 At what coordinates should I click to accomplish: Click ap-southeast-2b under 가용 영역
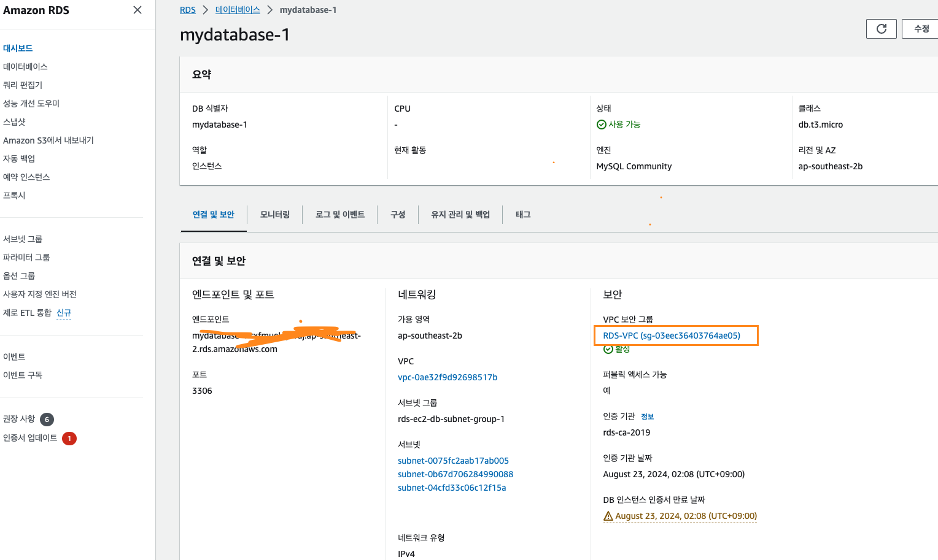tap(430, 336)
